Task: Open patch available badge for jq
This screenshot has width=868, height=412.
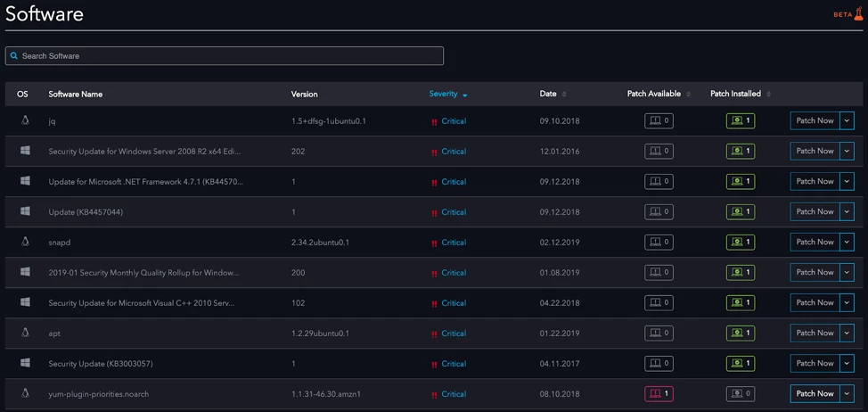Action: coord(659,120)
